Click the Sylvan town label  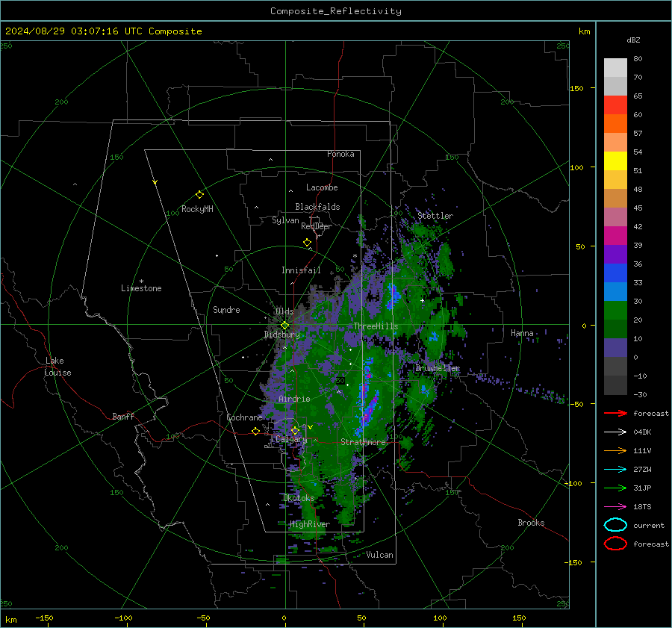285,220
